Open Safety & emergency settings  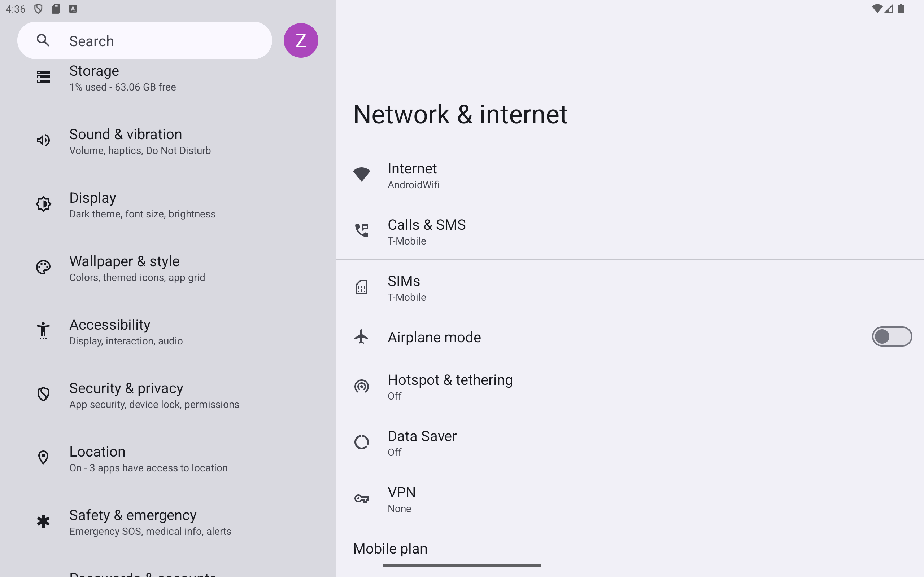coord(168,522)
